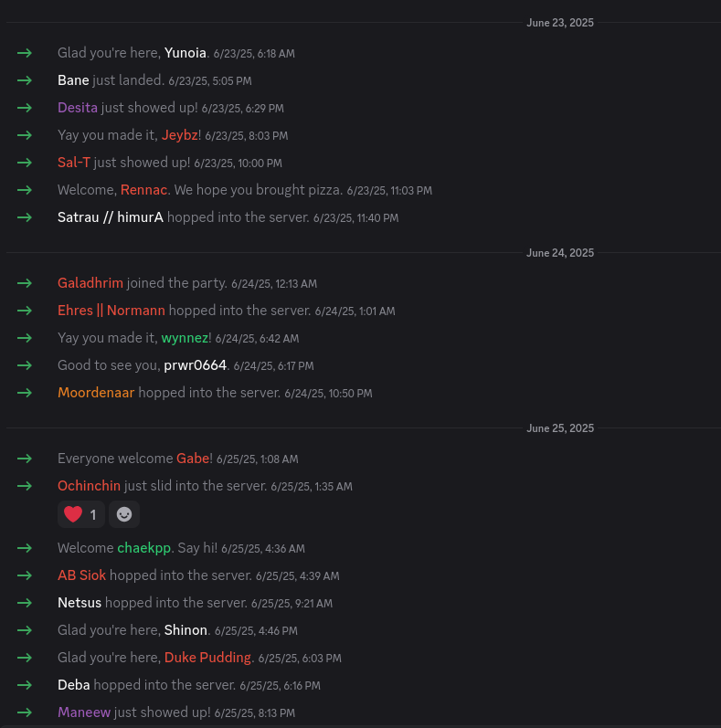Click timestamp 6/24/25, 12:13 AM
Screen dimensions: 721x728
click(274, 284)
